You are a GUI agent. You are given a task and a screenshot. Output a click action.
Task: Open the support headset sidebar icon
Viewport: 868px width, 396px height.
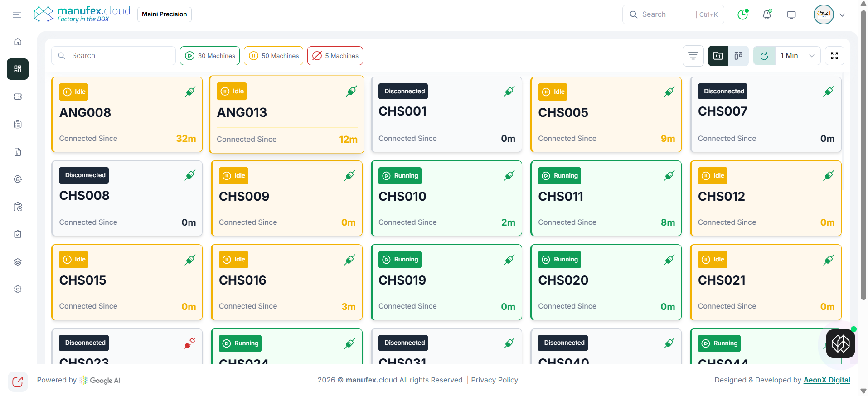click(18, 179)
